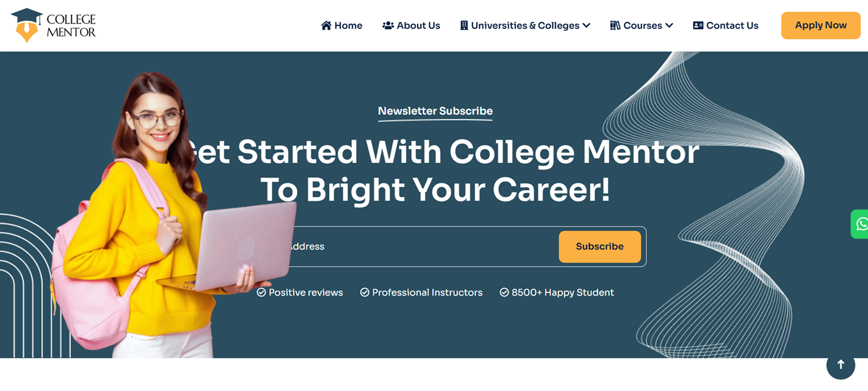Click the Professional Instructors check icon
Image resolution: width=868 pixels, height=391 pixels.
(x=365, y=292)
